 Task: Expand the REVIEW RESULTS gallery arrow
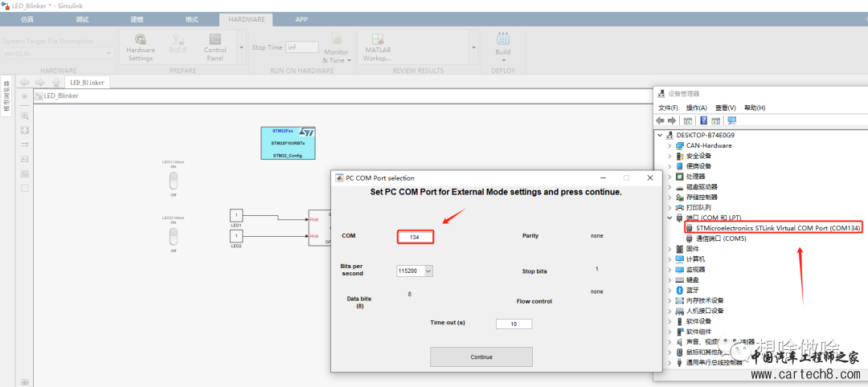(474, 47)
